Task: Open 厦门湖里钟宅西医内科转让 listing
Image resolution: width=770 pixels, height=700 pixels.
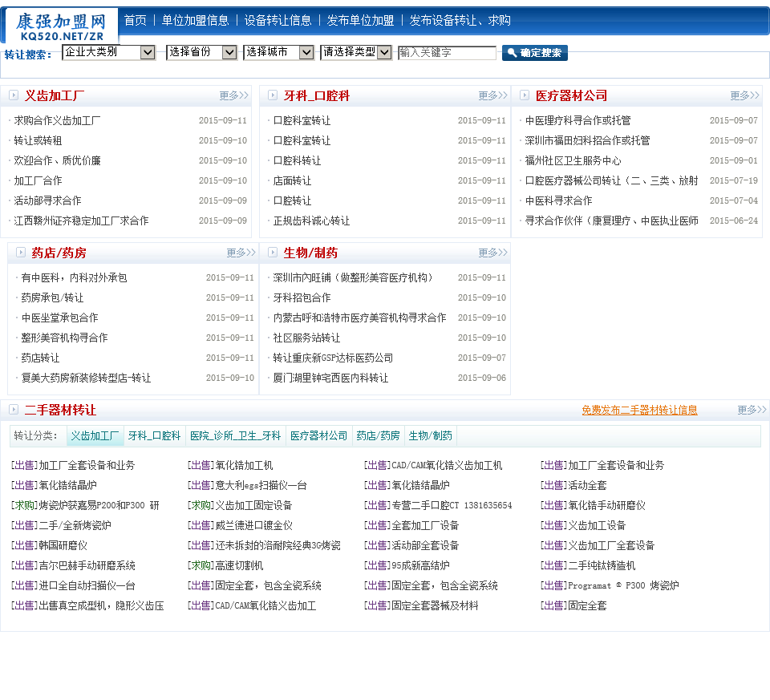Action: [x=330, y=378]
